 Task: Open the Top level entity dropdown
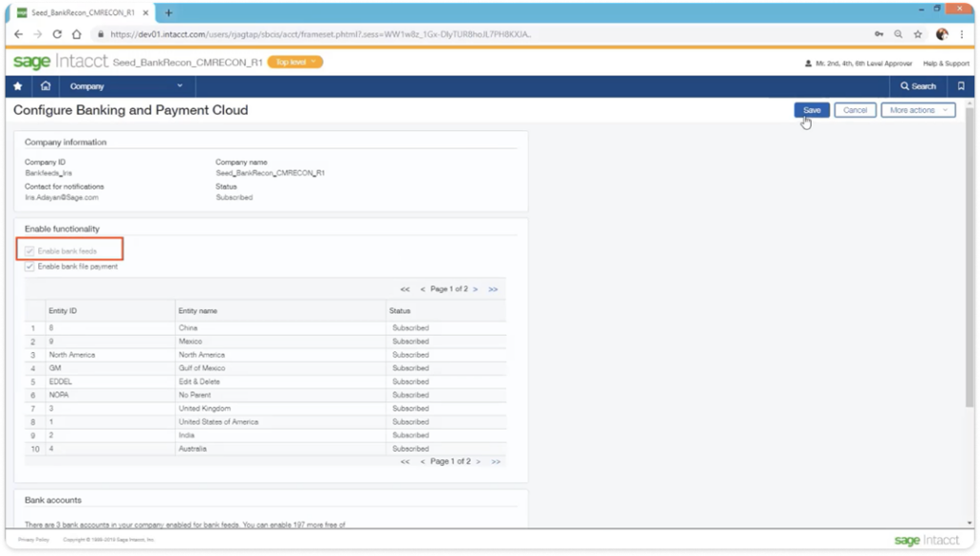point(295,62)
